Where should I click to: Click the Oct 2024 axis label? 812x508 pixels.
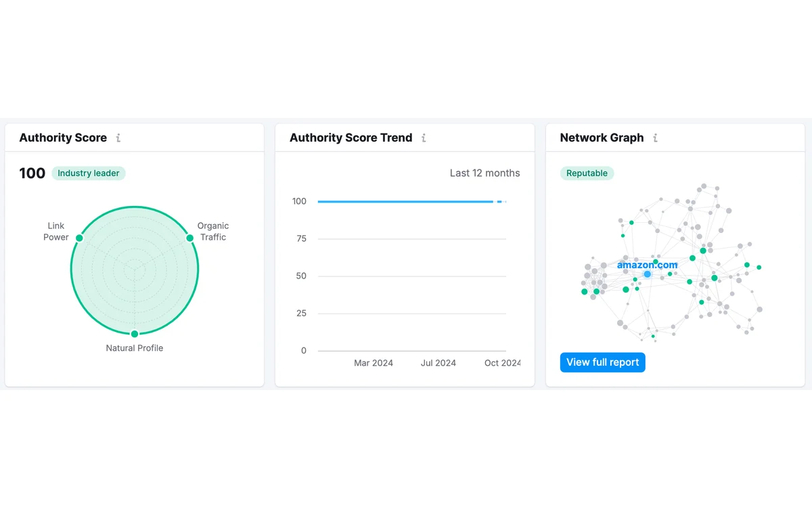503,363
